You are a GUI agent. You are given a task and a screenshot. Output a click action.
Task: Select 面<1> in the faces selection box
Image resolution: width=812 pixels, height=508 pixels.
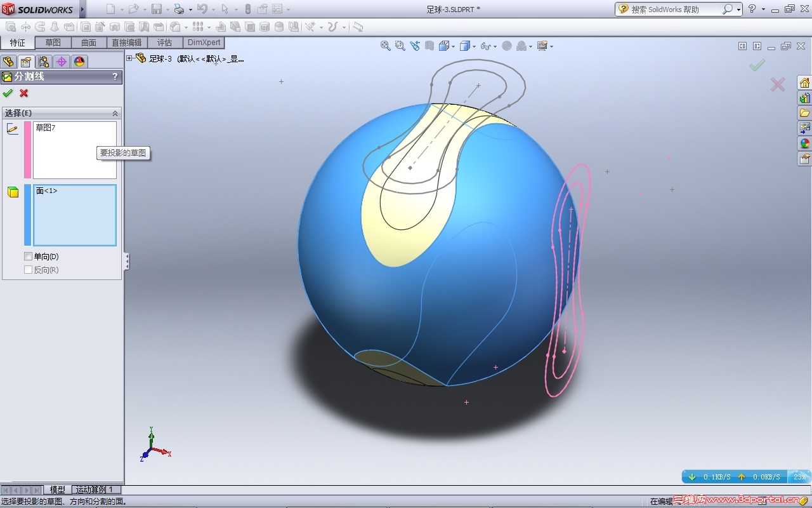coord(47,190)
